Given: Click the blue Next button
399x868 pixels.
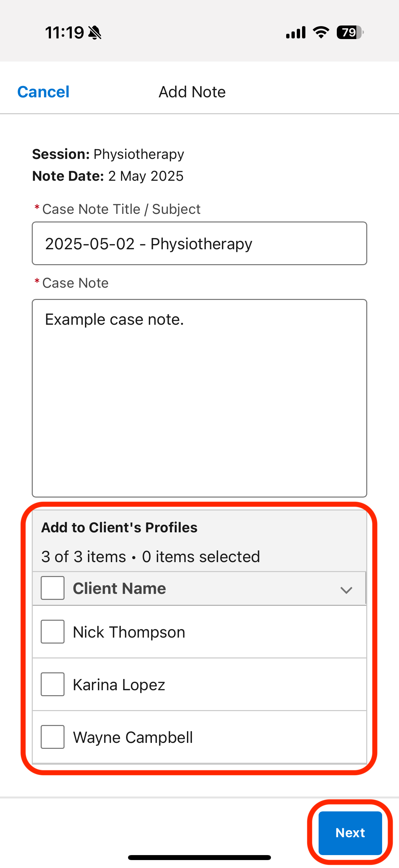Looking at the screenshot, I should [350, 833].
